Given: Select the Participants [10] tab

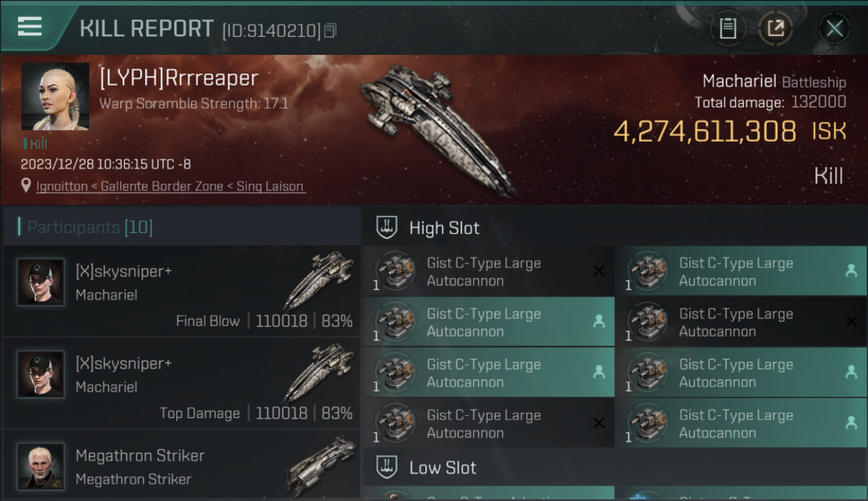Looking at the screenshot, I should click(x=90, y=228).
